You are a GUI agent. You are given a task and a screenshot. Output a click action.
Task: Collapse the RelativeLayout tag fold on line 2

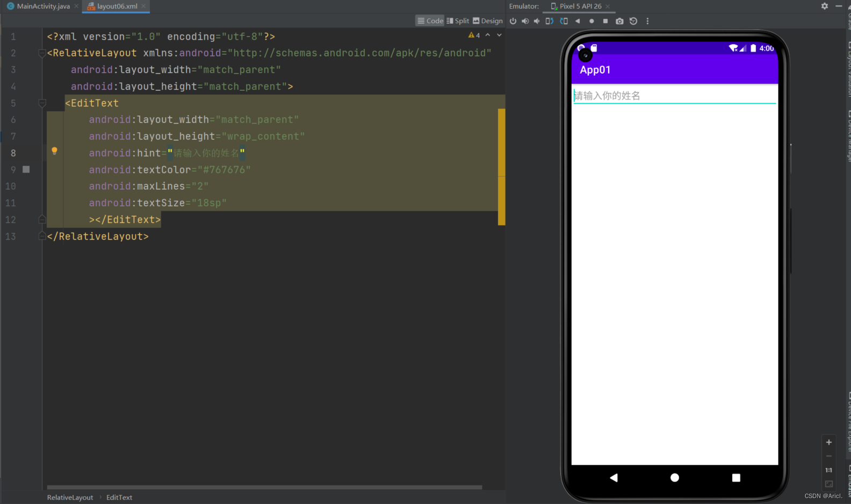[42, 53]
